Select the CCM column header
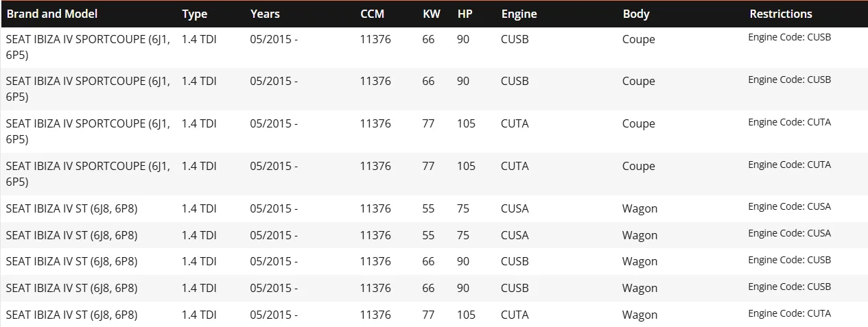 point(373,14)
